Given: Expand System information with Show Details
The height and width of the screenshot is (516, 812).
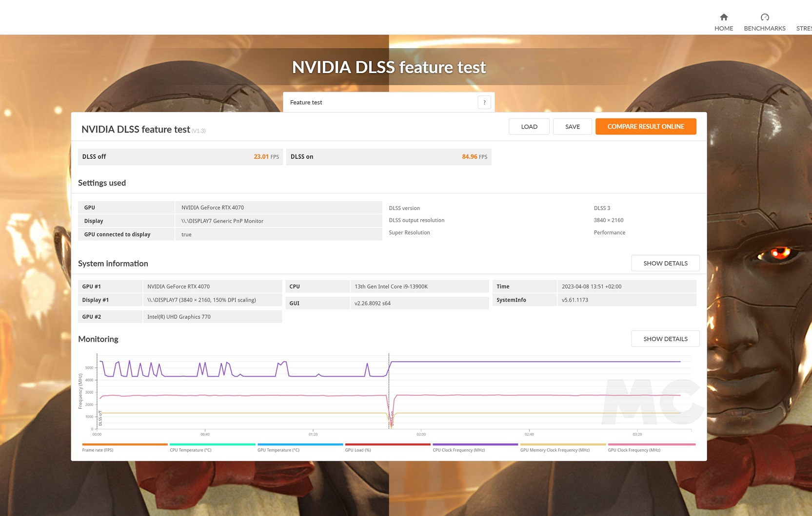Looking at the screenshot, I should pos(665,263).
